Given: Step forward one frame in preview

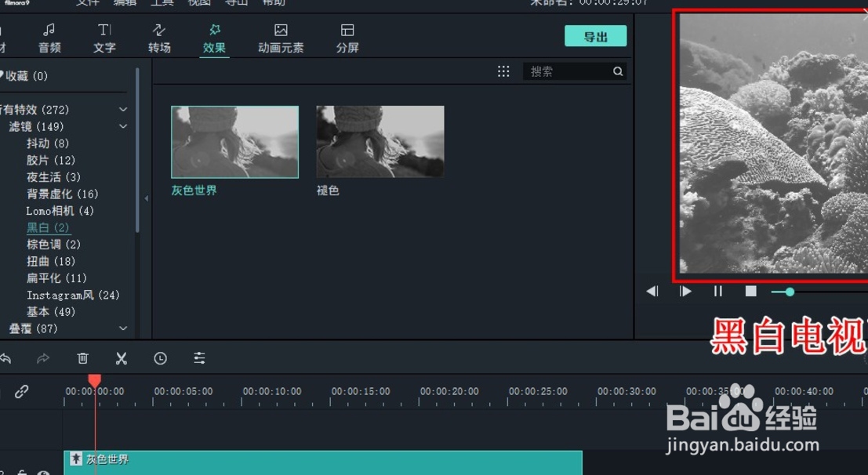Looking at the screenshot, I should tap(685, 292).
